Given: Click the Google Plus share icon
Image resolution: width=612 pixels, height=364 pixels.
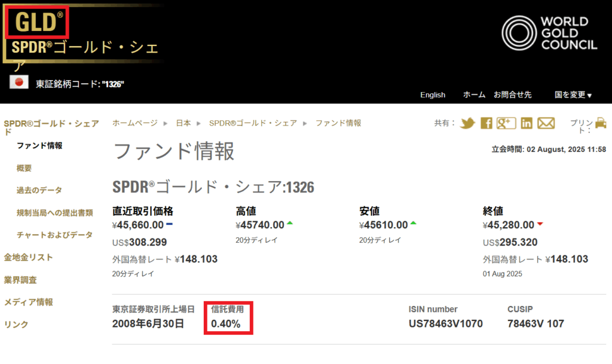Looking at the screenshot, I should (506, 123).
